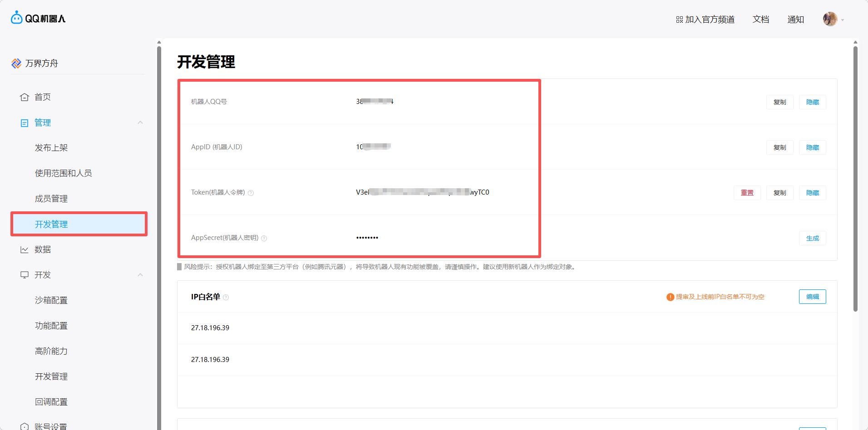
Task: Open 首页 via the home icon
Action: coord(25,97)
